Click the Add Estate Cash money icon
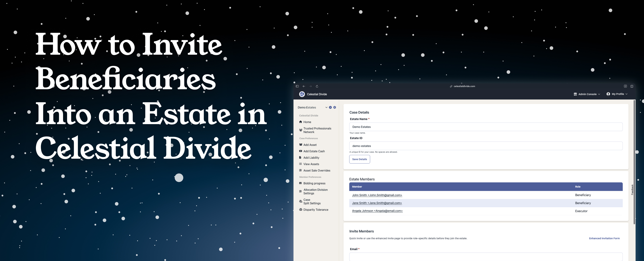 tap(301, 151)
